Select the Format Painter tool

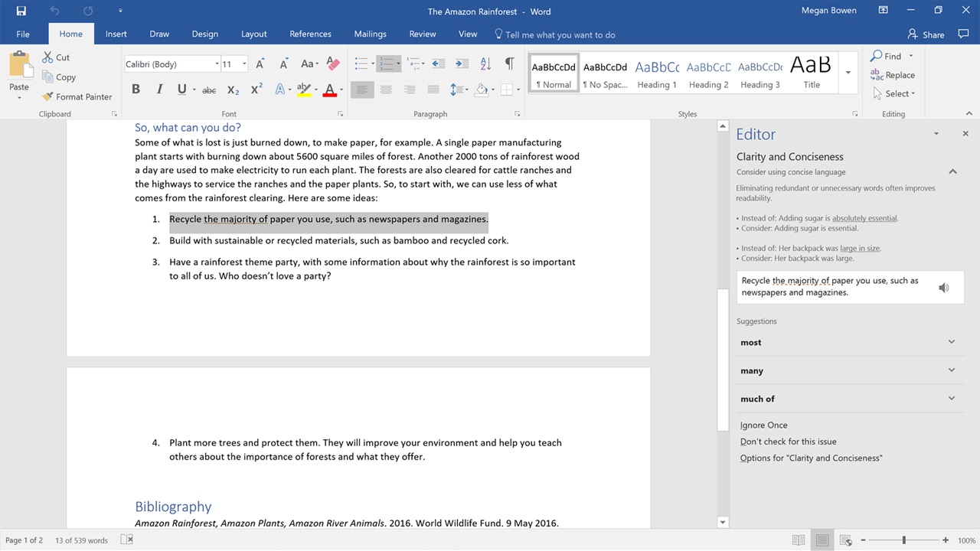tap(77, 96)
